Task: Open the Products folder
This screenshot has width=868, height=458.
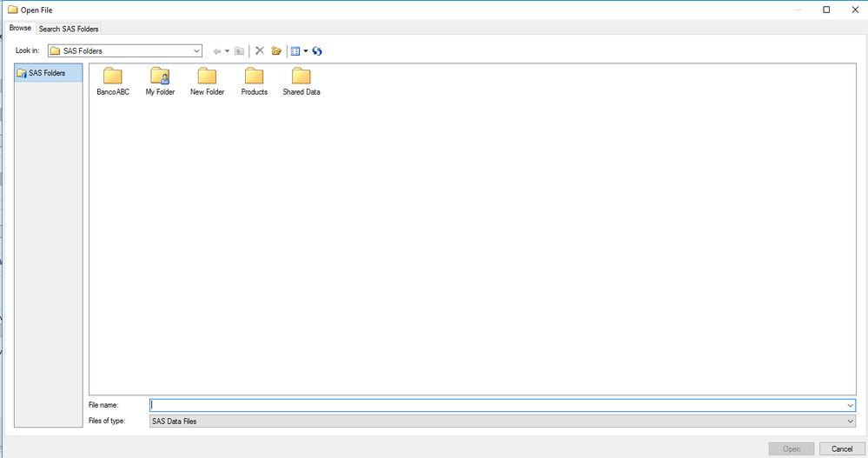Action: (254, 82)
